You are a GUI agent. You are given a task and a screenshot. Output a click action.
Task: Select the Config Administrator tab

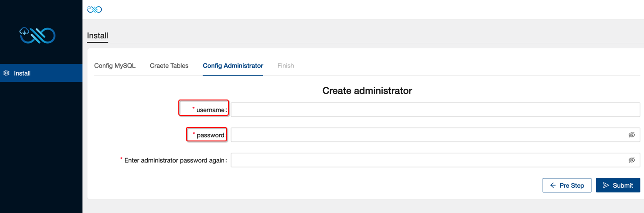pos(233,66)
